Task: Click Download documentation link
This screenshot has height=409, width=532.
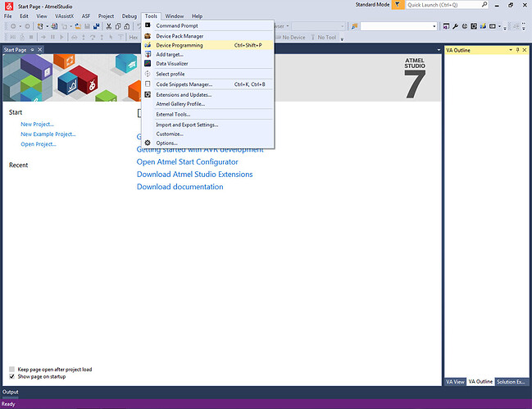Action: coord(180,187)
